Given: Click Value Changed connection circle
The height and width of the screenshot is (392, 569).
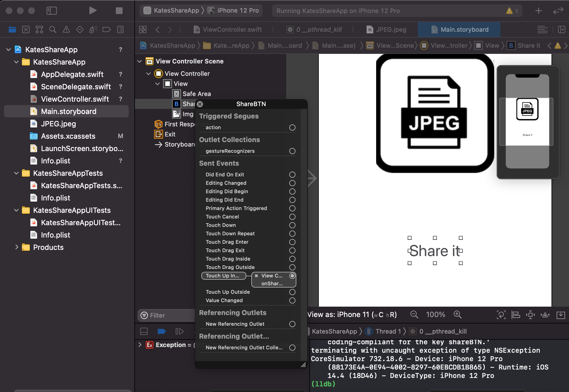Looking at the screenshot, I should point(292,300).
